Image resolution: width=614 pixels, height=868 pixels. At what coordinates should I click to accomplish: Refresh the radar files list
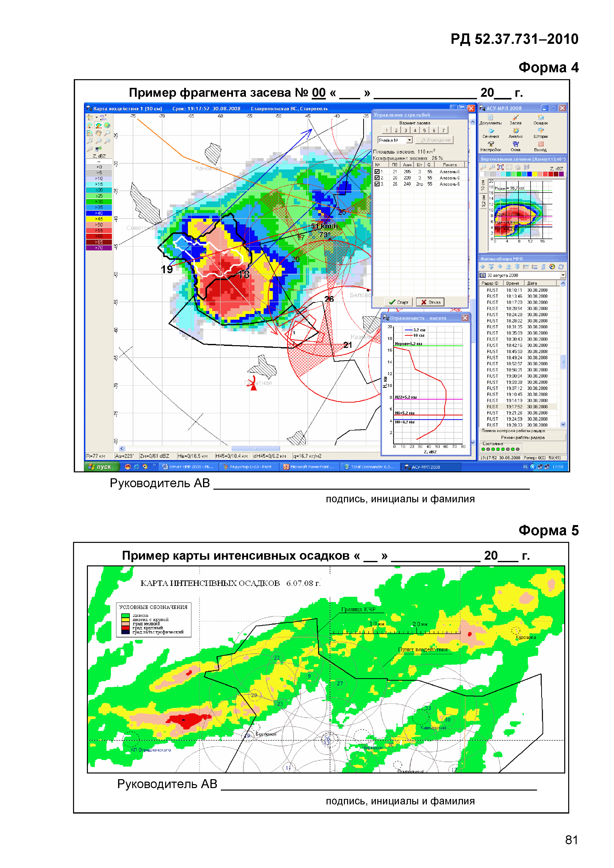click(561, 266)
